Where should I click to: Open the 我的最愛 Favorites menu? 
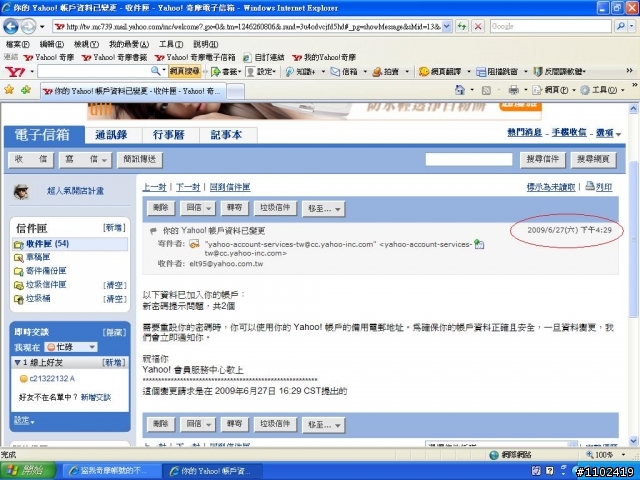(129, 44)
